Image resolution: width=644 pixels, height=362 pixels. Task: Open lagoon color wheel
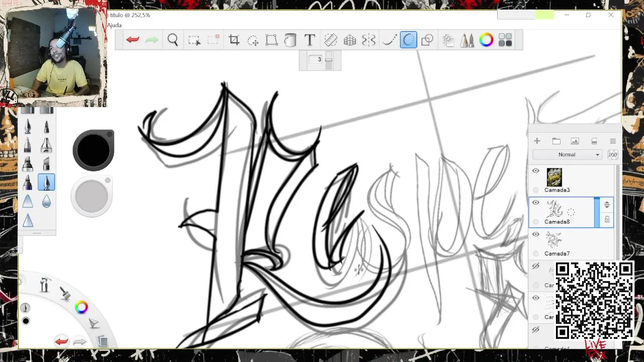tap(82, 307)
